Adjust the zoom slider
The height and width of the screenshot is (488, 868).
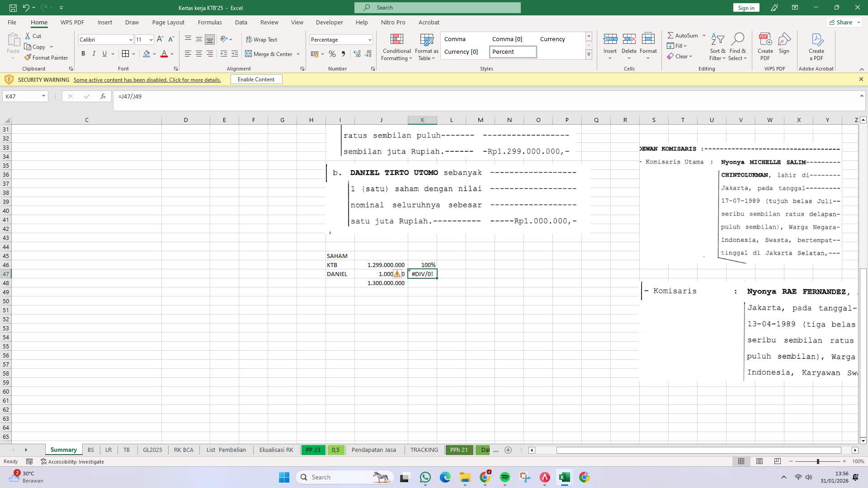click(818, 461)
